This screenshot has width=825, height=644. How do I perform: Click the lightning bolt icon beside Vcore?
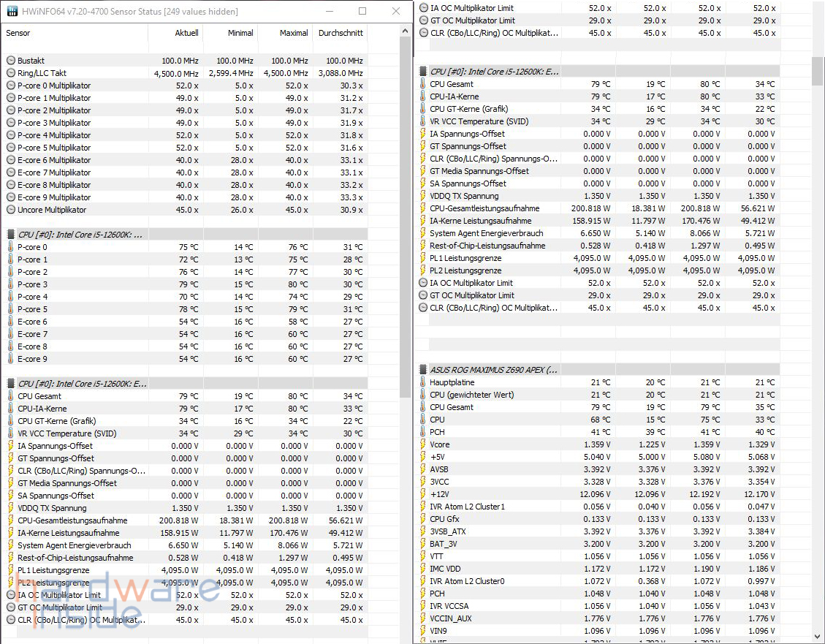pos(423,444)
